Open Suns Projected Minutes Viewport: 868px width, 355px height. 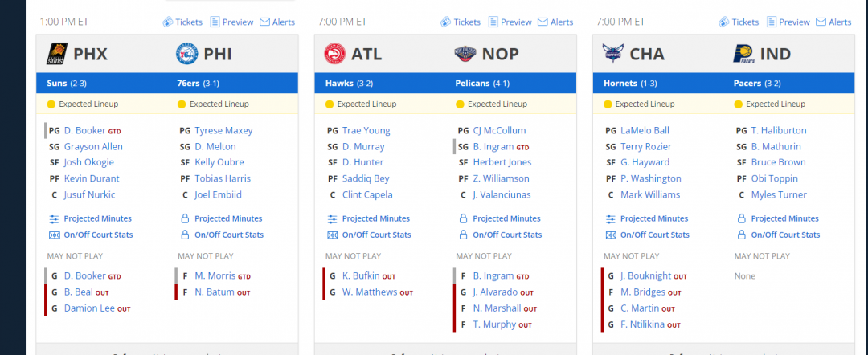pyautogui.click(x=97, y=218)
